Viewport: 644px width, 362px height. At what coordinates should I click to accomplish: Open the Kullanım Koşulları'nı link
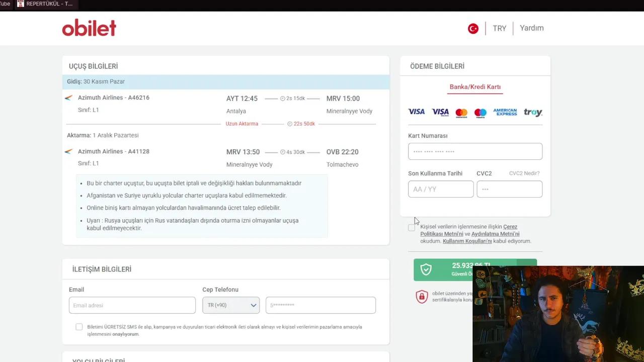pos(467,241)
